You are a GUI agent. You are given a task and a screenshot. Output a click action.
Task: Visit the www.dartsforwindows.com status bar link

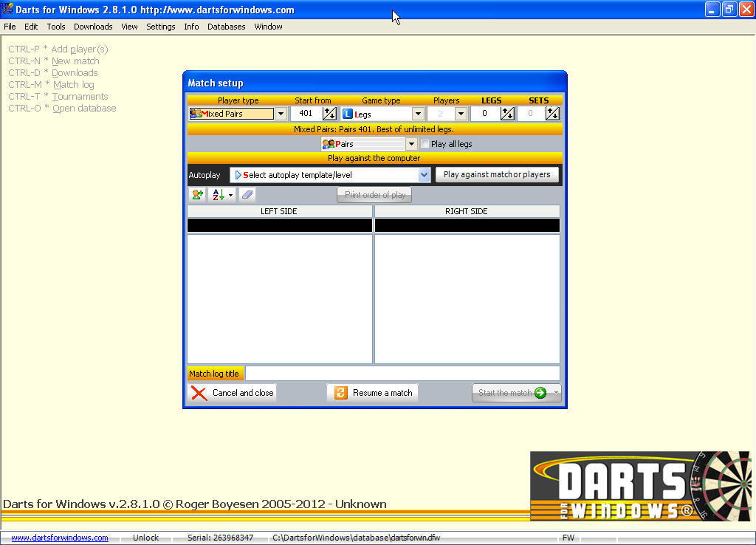[60, 538]
